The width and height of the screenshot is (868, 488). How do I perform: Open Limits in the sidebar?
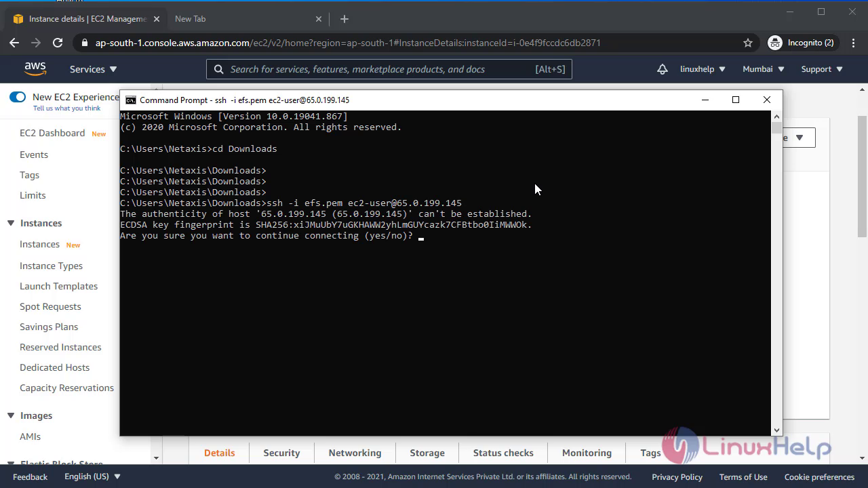pyautogui.click(x=33, y=195)
